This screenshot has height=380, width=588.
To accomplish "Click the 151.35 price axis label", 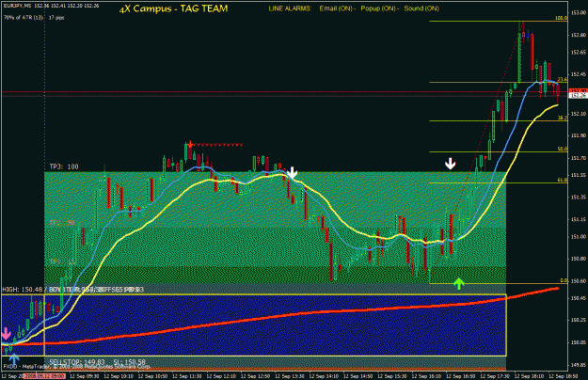I will pos(579,198).
